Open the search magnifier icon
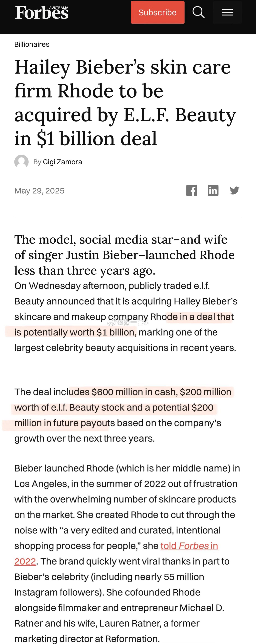Image resolution: width=256 pixels, height=644 pixels. coord(198,12)
